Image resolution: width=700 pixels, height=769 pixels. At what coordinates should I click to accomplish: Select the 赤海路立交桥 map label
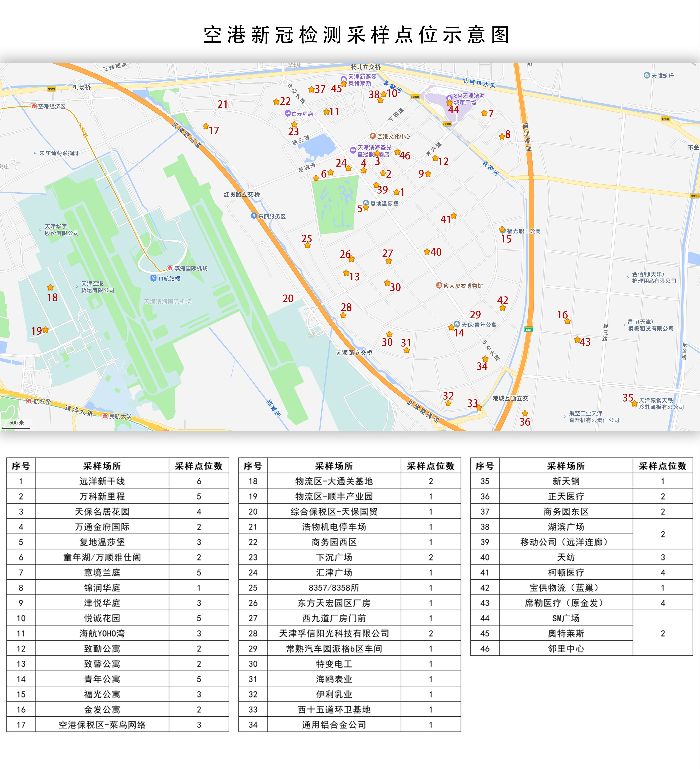(354, 352)
